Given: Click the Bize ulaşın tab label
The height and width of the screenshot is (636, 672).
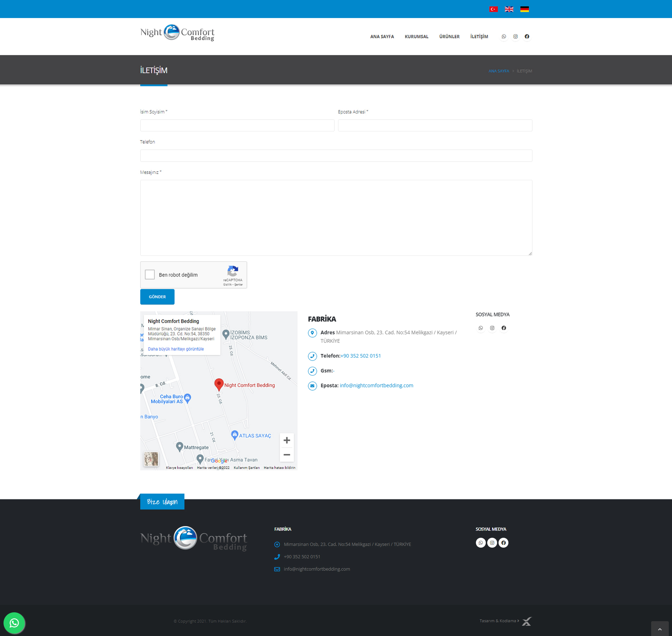Looking at the screenshot, I should click(162, 502).
